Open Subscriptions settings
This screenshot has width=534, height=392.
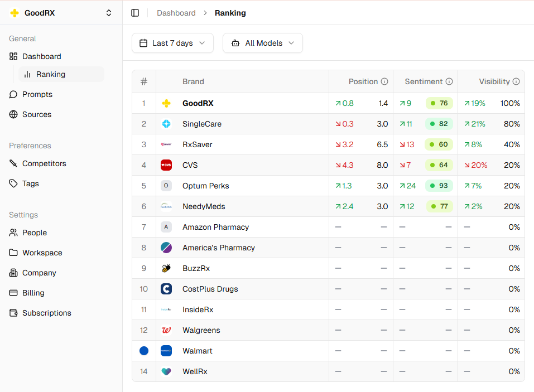(x=47, y=313)
